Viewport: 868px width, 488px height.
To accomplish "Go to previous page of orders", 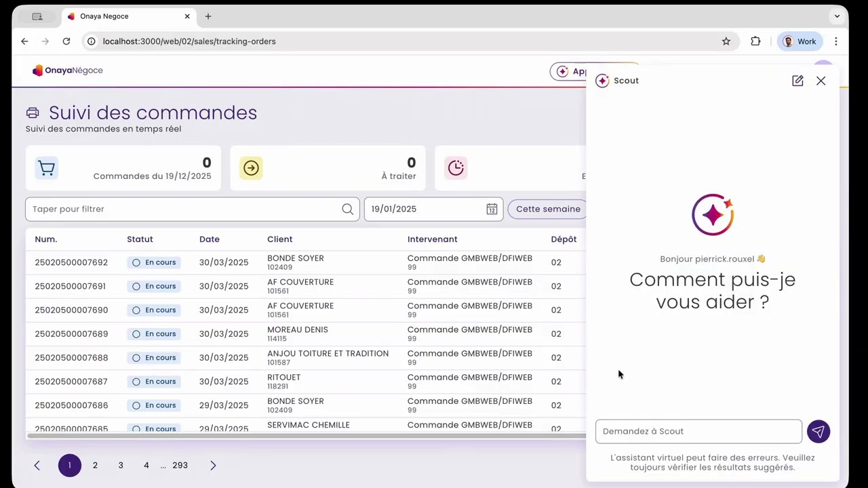I will click(37, 466).
